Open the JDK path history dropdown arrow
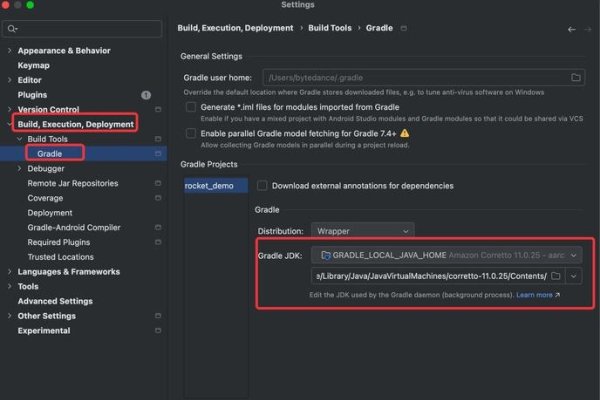600x400 pixels. 574,276
